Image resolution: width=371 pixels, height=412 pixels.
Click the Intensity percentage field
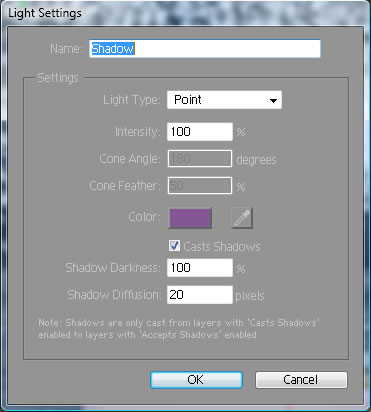[200, 132]
